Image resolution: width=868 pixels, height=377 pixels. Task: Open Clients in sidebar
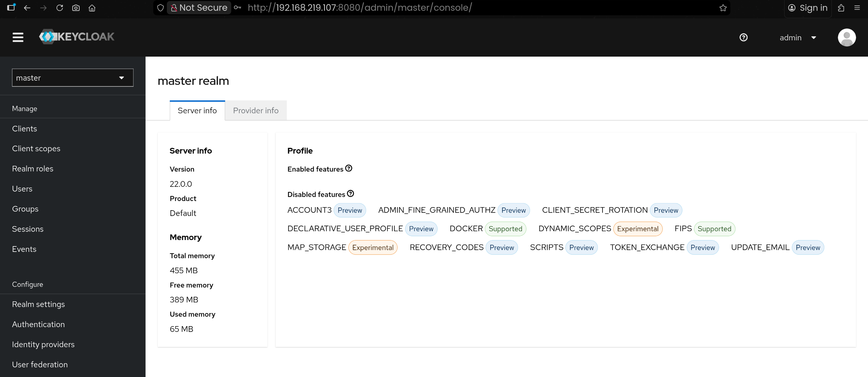pos(24,128)
